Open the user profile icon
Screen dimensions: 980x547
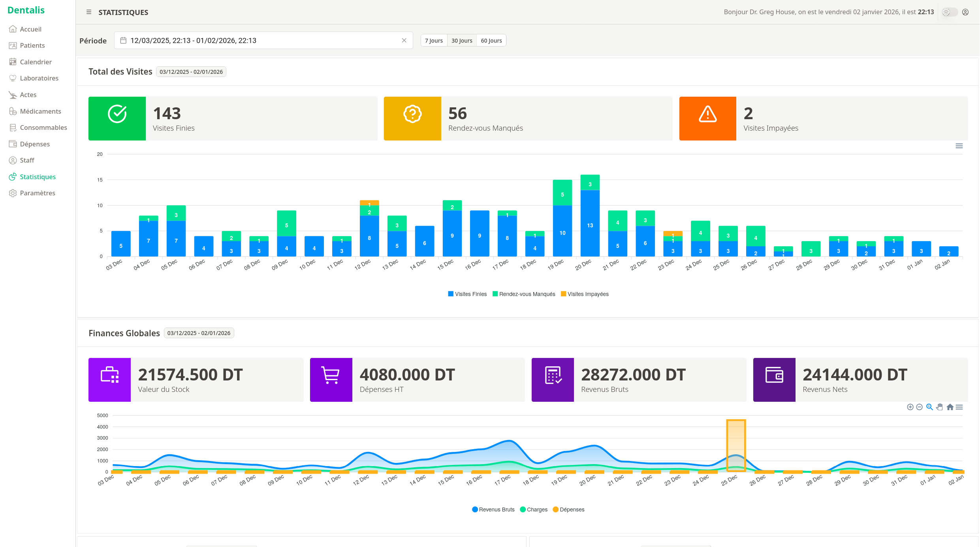click(965, 12)
